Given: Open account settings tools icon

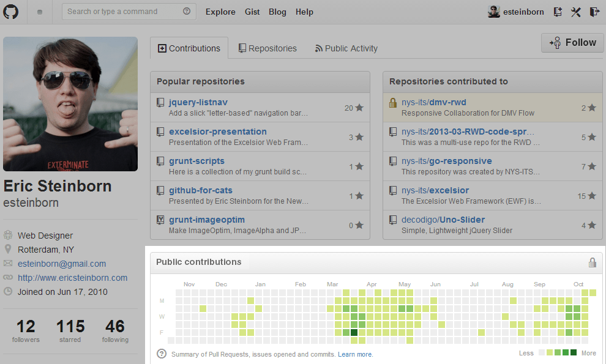Looking at the screenshot, I should click(x=575, y=12).
